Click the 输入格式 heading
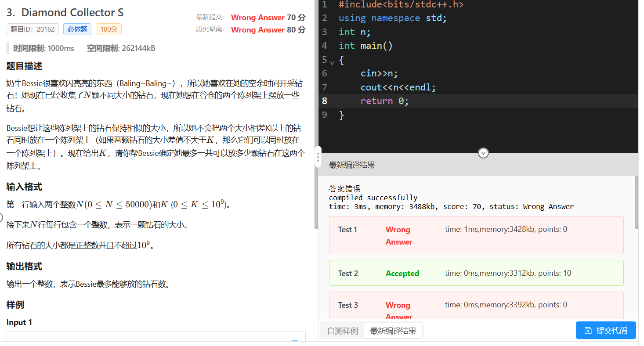 [24, 187]
